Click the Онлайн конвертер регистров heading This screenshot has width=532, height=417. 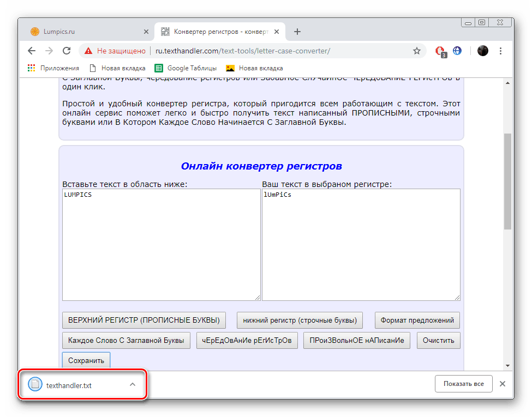click(261, 166)
